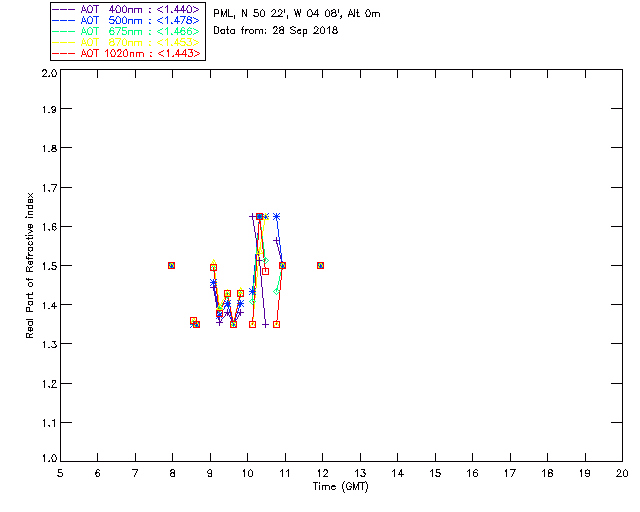This screenshot has width=640, height=512.
Task: Click the 2.0 tick label on the y-axis
Action: [x=49, y=73]
